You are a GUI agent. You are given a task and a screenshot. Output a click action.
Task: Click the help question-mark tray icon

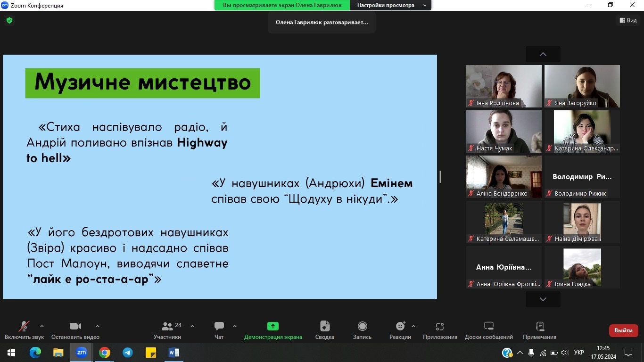click(x=507, y=353)
